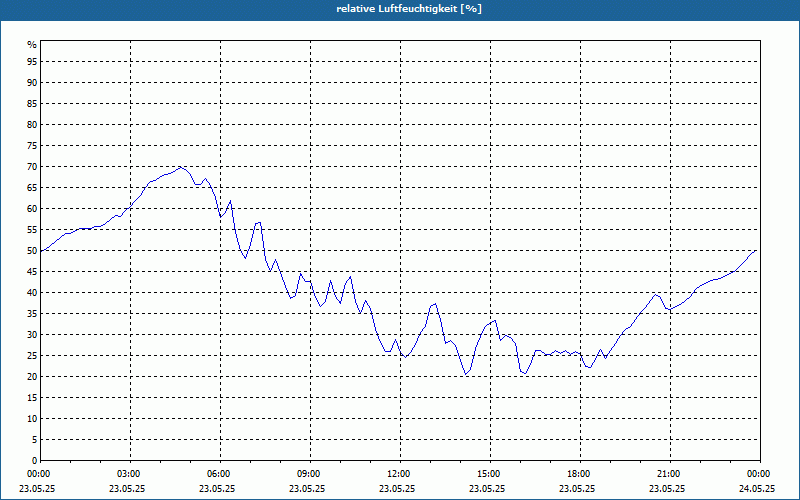Click the date label under 12:00
800x500 pixels.
(x=397, y=489)
